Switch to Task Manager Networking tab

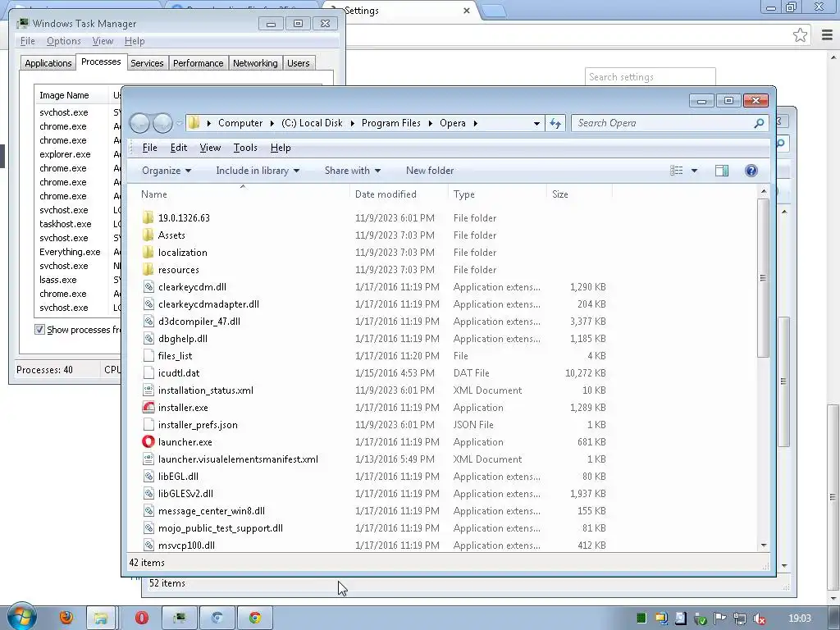tap(255, 63)
